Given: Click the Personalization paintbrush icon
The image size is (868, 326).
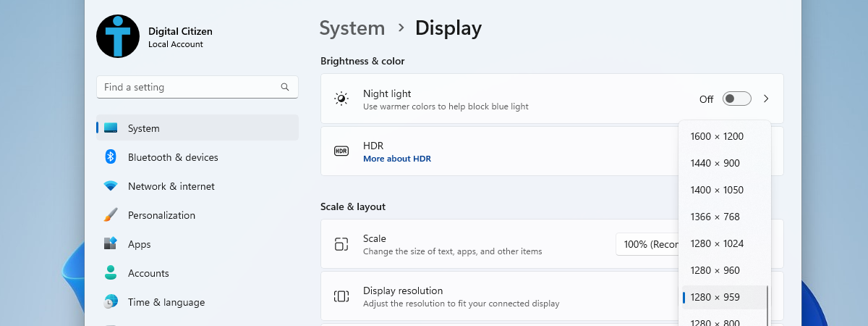Looking at the screenshot, I should click(111, 215).
